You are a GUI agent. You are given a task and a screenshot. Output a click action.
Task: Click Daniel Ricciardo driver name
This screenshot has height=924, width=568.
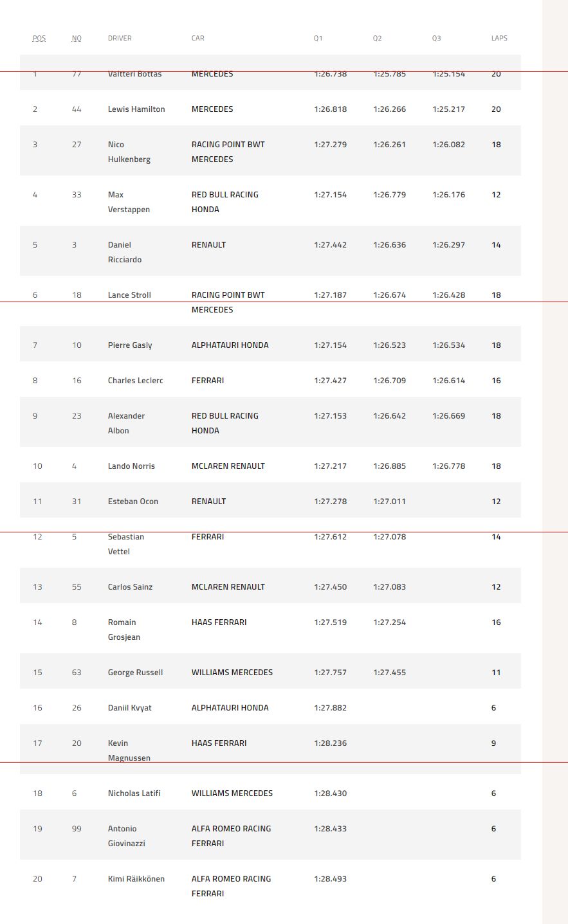tap(125, 252)
